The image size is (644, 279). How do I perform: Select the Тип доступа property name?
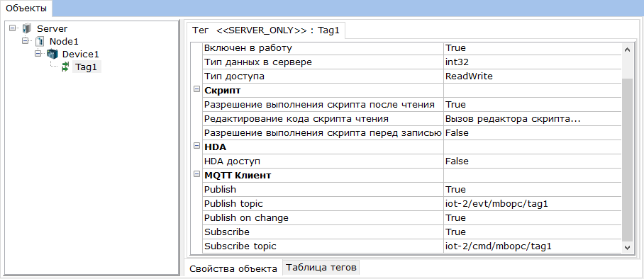click(234, 76)
